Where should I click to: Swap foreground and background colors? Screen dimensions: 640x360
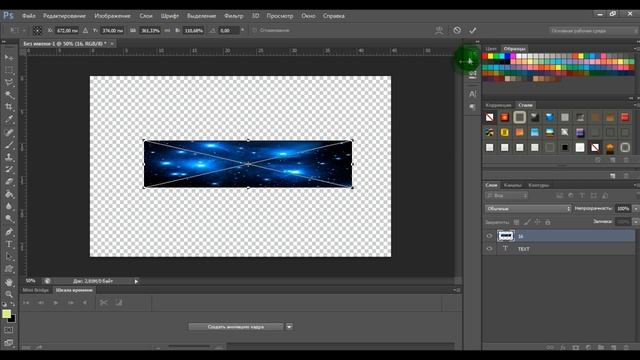13,304
